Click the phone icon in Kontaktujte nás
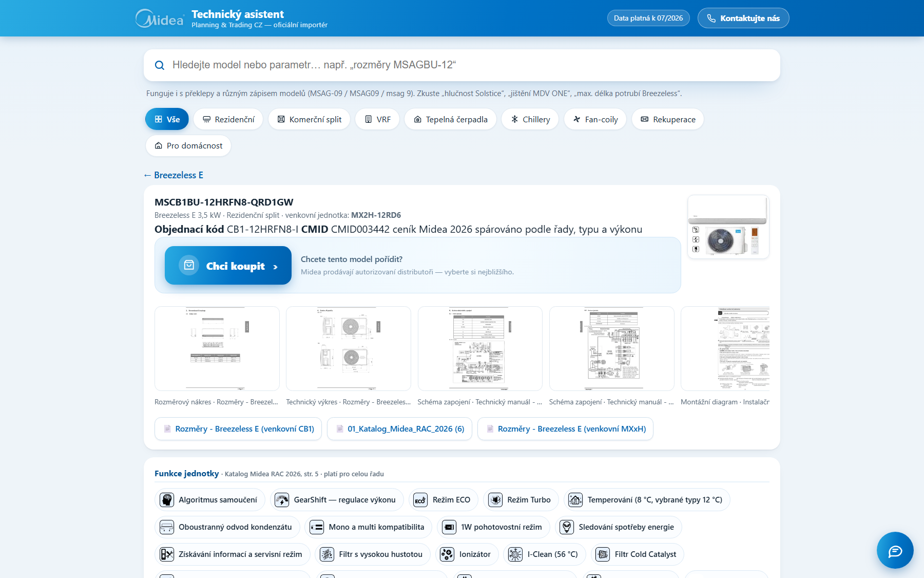Screen dimensions: 924x578 coord(711,18)
